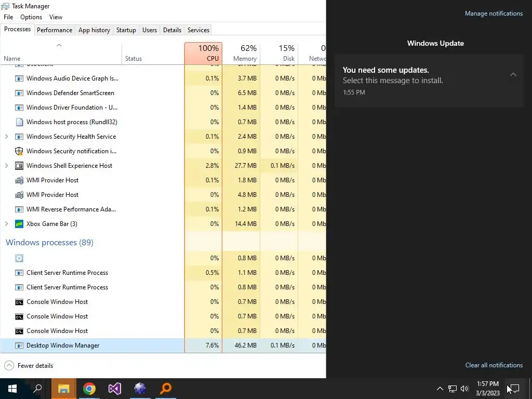Expand the Windows Shell Experience Host row

6,166
